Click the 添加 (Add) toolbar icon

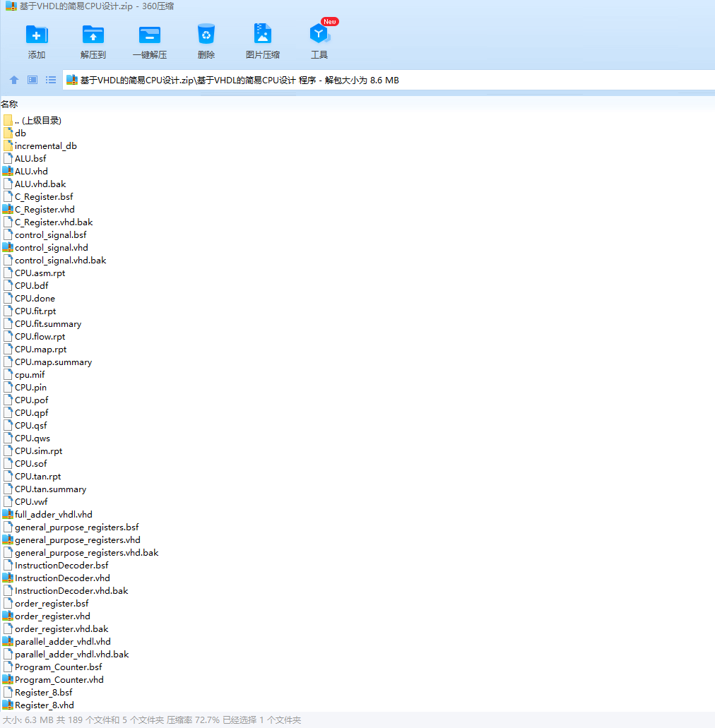(x=37, y=35)
